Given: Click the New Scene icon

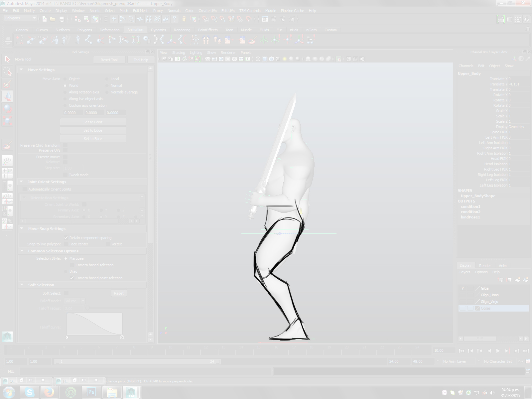Looking at the screenshot, I should pos(44,19).
